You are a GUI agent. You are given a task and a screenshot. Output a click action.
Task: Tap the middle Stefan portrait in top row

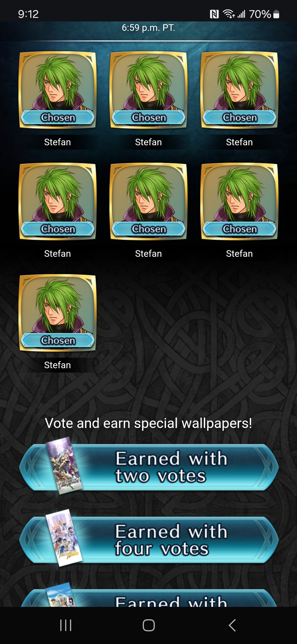click(148, 90)
